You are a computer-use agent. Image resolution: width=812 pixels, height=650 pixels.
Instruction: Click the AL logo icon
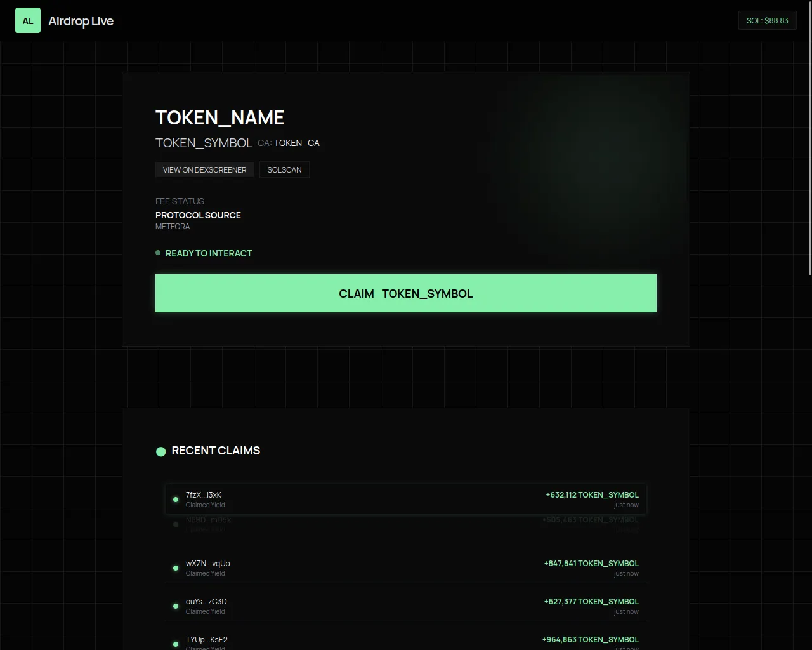(x=28, y=21)
